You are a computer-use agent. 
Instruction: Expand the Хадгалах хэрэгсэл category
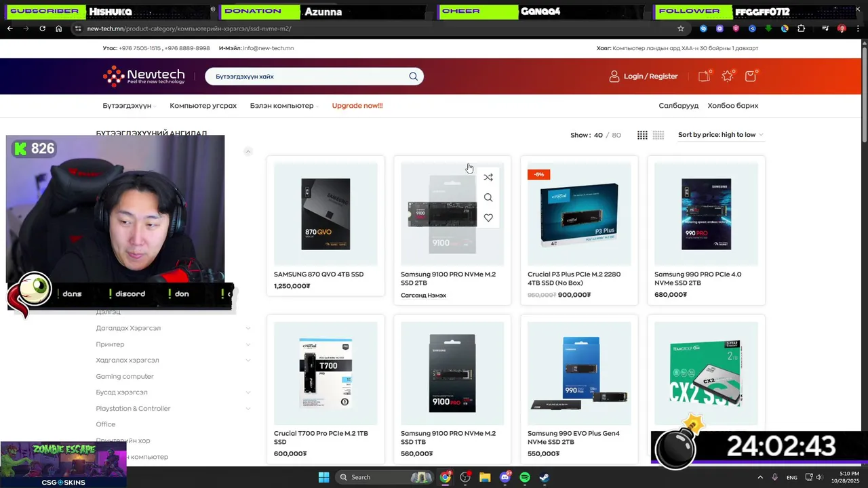248,360
